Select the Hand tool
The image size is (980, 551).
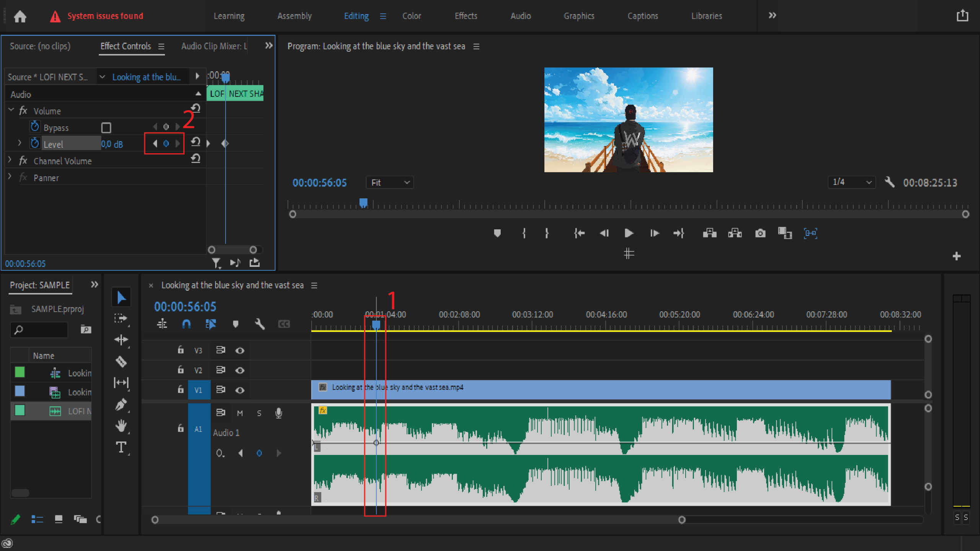point(121,425)
